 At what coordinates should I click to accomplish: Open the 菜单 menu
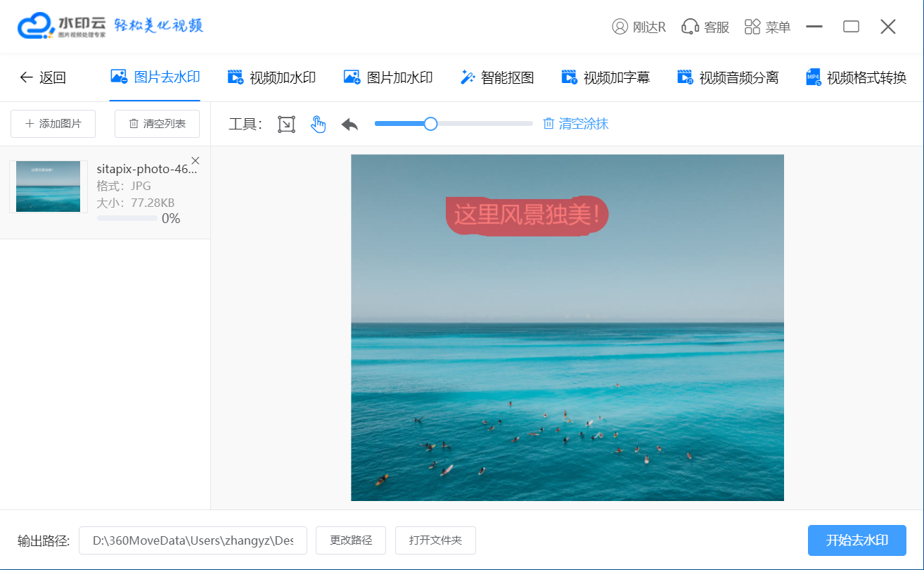[x=767, y=27]
